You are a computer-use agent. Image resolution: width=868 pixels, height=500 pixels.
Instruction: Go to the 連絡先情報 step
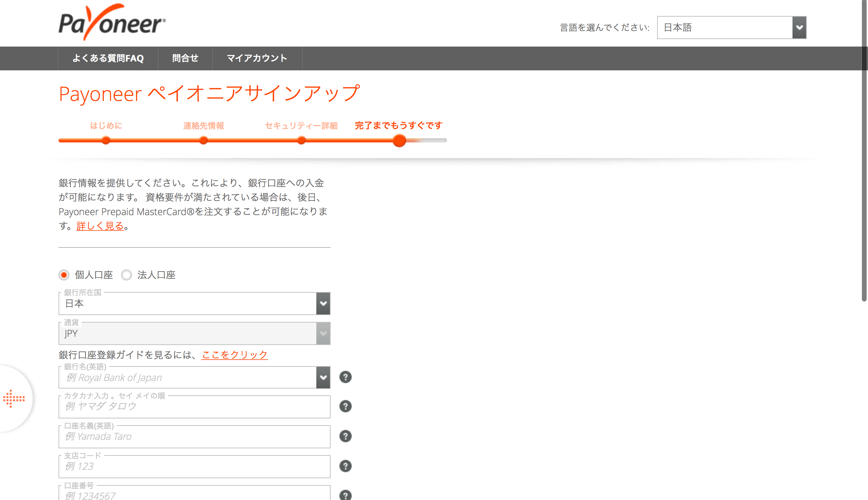point(203,126)
